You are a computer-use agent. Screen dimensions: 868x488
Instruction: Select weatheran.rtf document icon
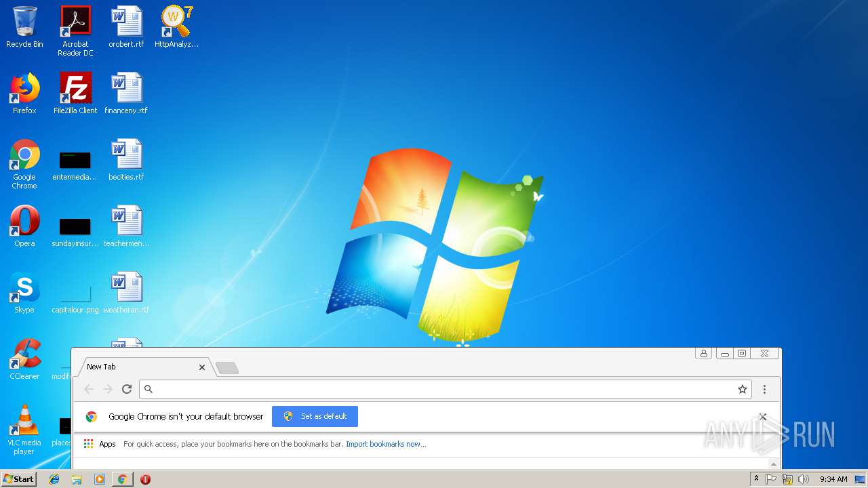[x=126, y=293]
